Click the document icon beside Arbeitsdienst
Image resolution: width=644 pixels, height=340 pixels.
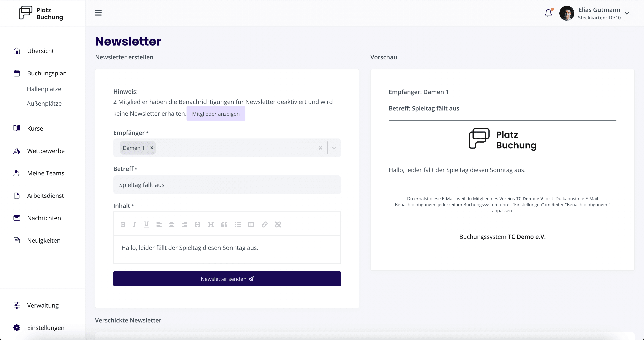17,196
